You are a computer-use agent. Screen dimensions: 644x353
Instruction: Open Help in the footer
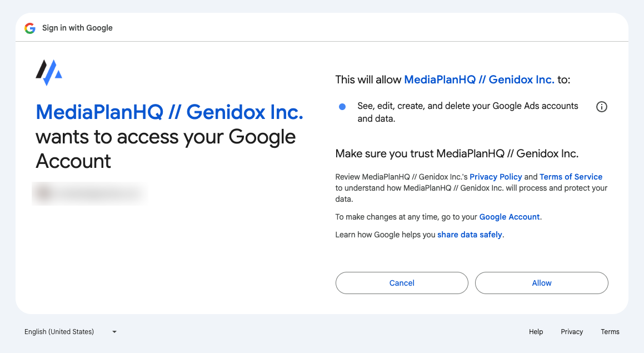(536, 332)
